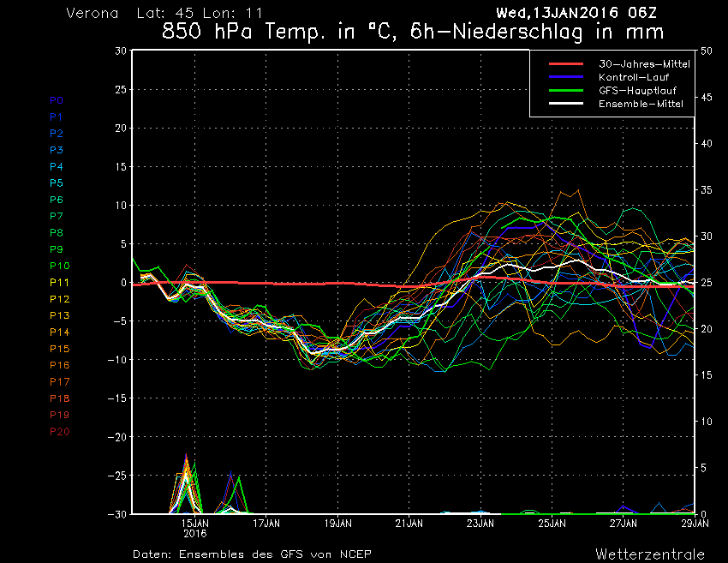
Task: Click the 19JAN axis date label
Action: pyautogui.click(x=338, y=524)
